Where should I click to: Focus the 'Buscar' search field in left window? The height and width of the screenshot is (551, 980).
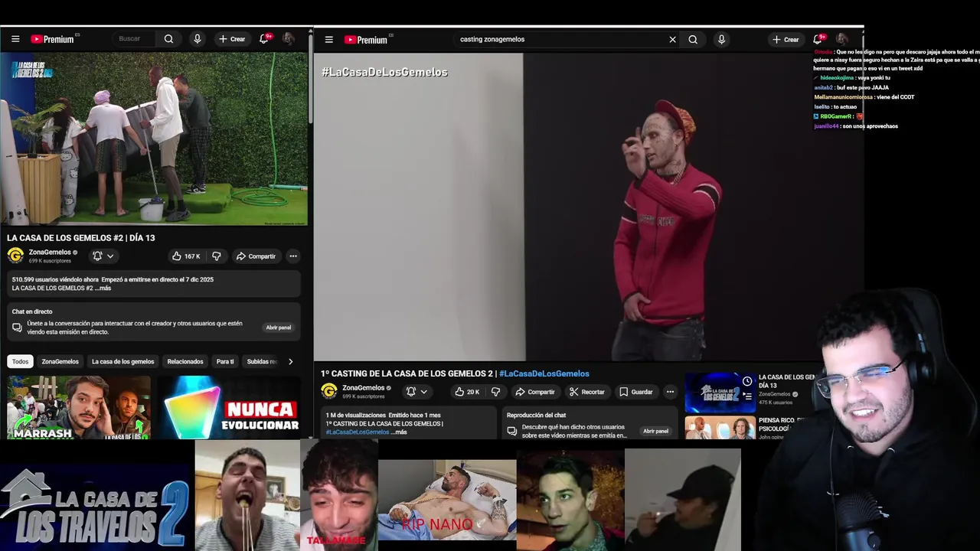coord(135,39)
